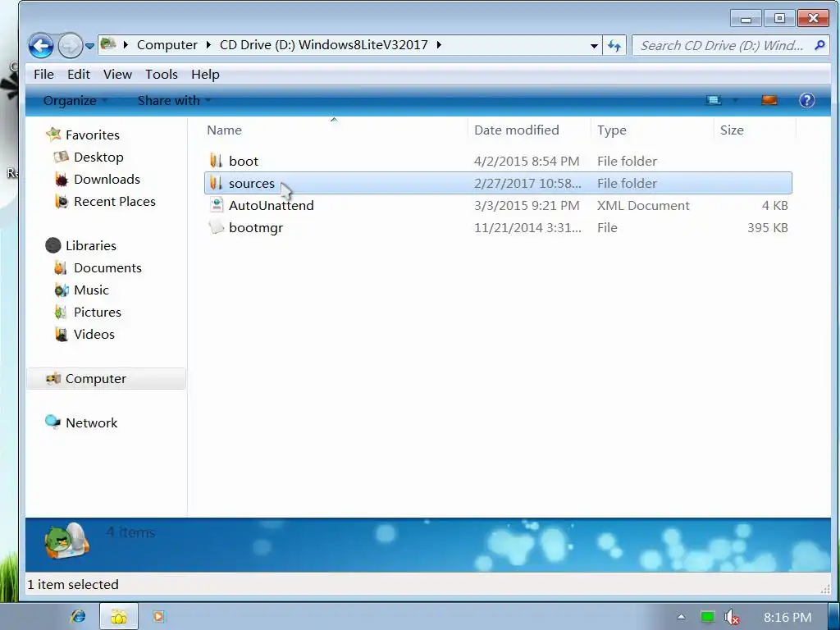Open Internet Explorer from the taskbar
The width and height of the screenshot is (840, 630).
[78, 617]
